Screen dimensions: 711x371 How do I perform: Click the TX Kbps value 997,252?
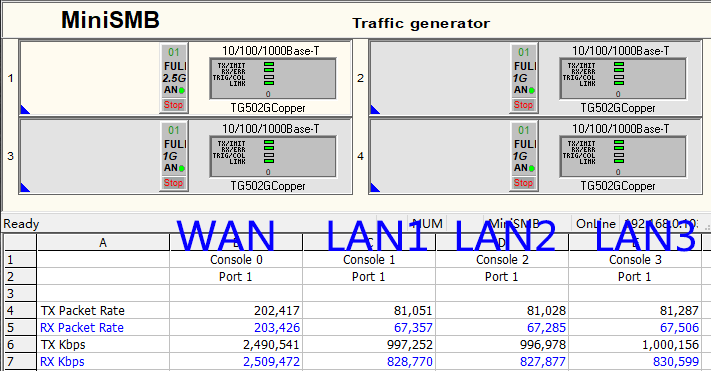[410, 345]
